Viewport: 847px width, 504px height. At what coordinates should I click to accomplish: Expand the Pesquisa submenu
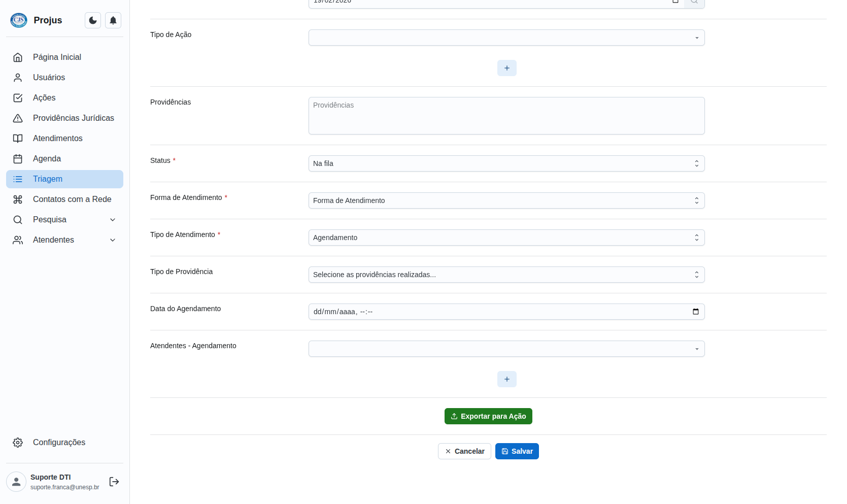(113, 220)
